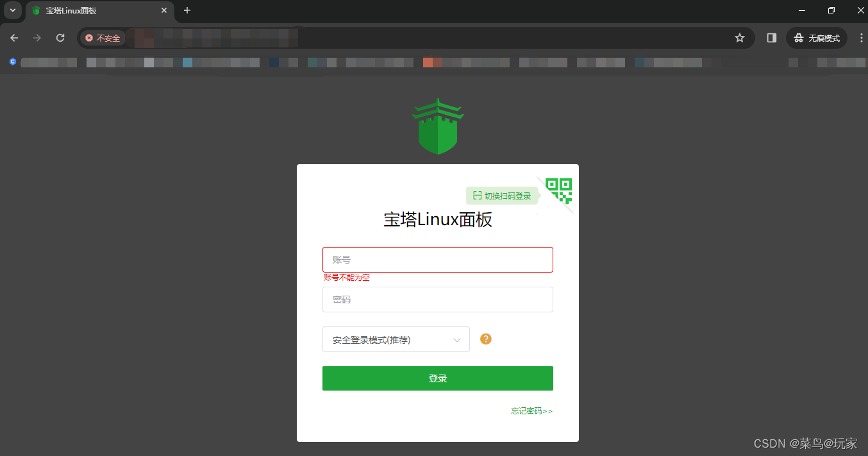Image resolution: width=868 pixels, height=456 pixels.
Task: Click the 无痕模式 incognito indicator
Action: tap(817, 38)
